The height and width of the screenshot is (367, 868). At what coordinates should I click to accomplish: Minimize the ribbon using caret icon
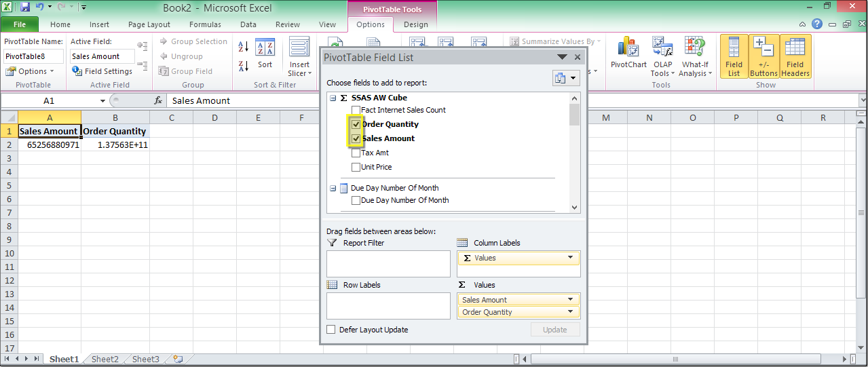point(802,24)
